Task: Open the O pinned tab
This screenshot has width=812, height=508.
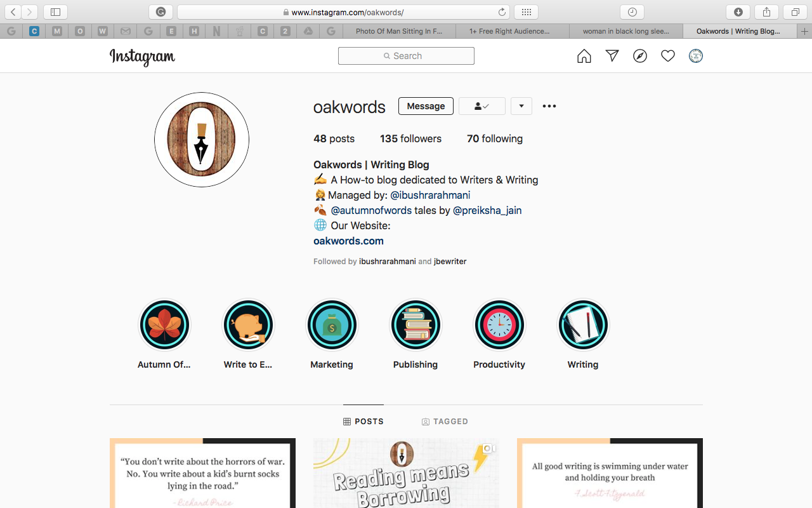Action: pyautogui.click(x=80, y=31)
